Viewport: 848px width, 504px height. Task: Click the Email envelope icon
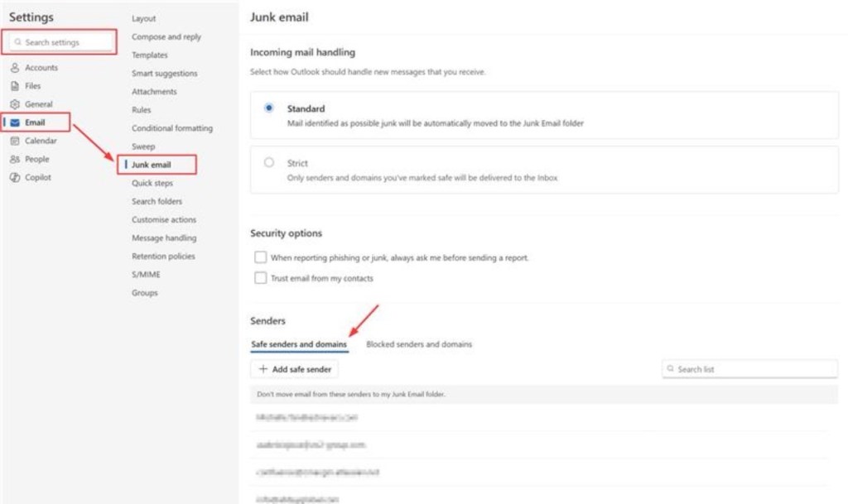tap(15, 122)
